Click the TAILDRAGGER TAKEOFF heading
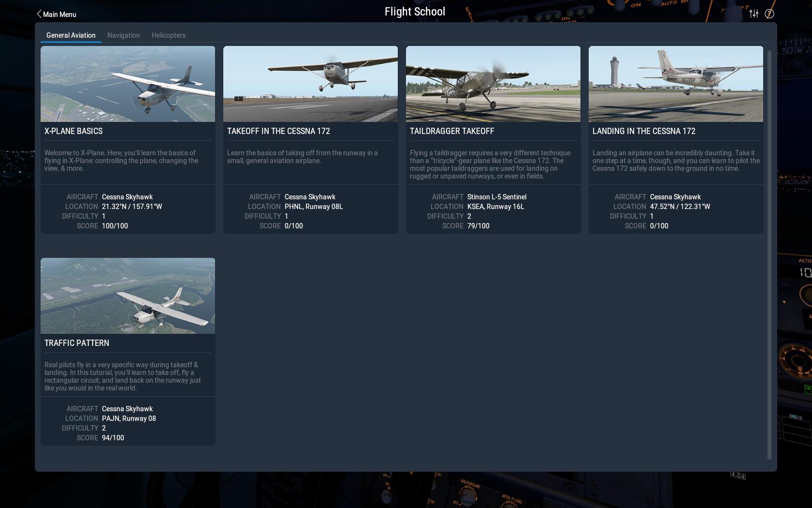Image resolution: width=812 pixels, height=508 pixels. 452,131
